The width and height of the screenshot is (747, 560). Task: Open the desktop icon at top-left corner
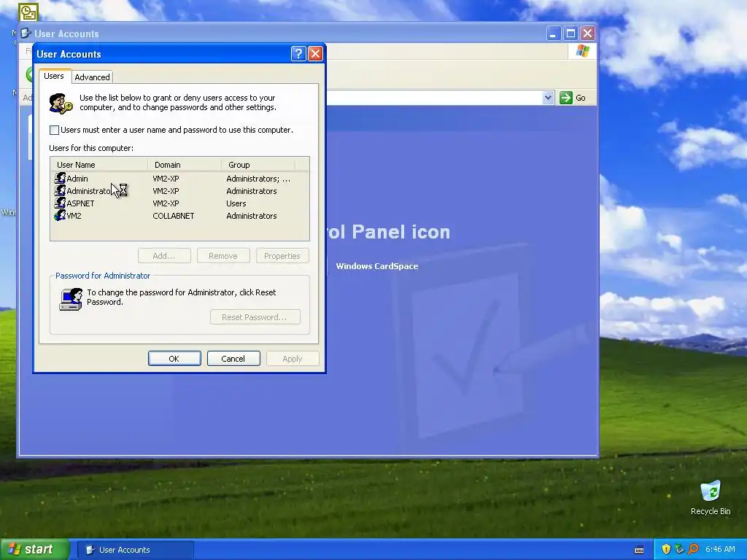28,12
